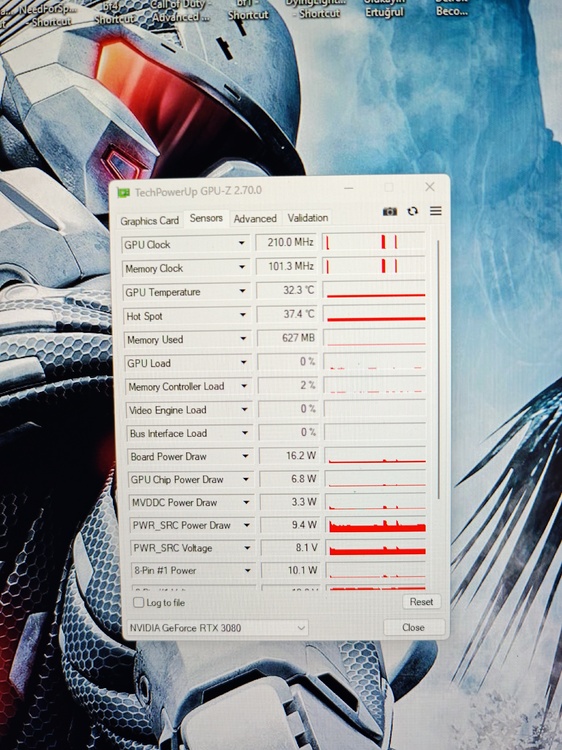
Task: Click the screenshot camera icon
Action: point(390,211)
